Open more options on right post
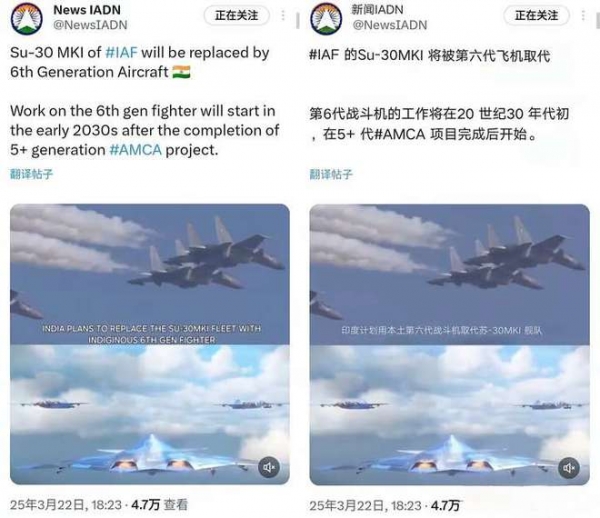The image size is (600, 518). 583,15
